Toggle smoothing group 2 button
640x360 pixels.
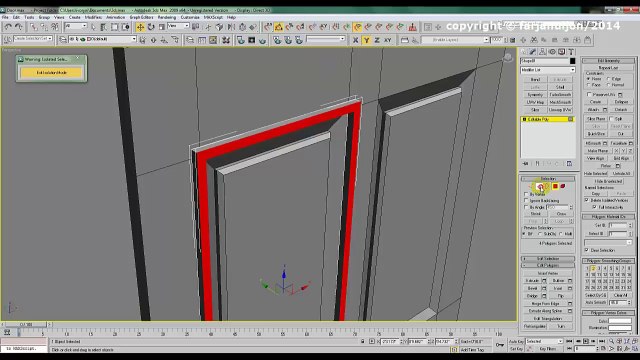tap(593, 269)
